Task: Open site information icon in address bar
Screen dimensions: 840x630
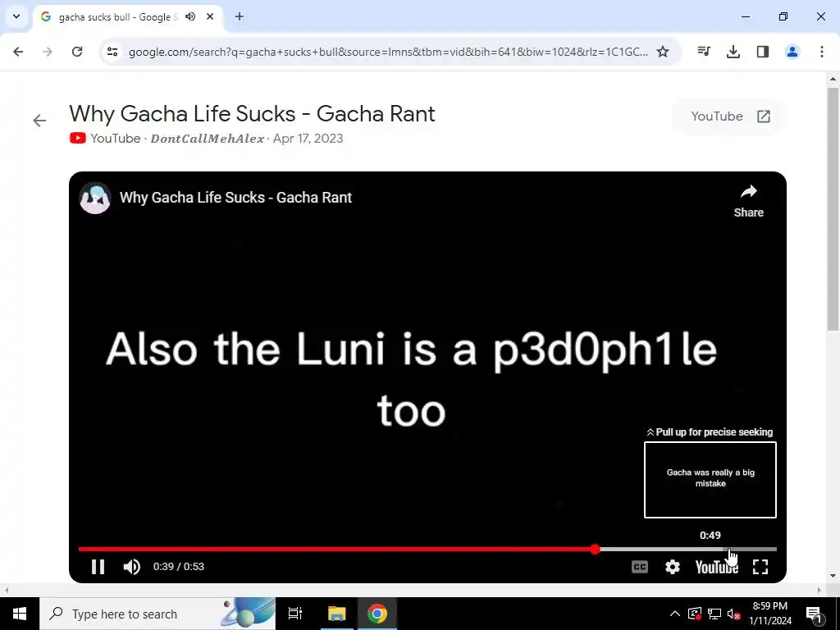Action: [x=112, y=52]
